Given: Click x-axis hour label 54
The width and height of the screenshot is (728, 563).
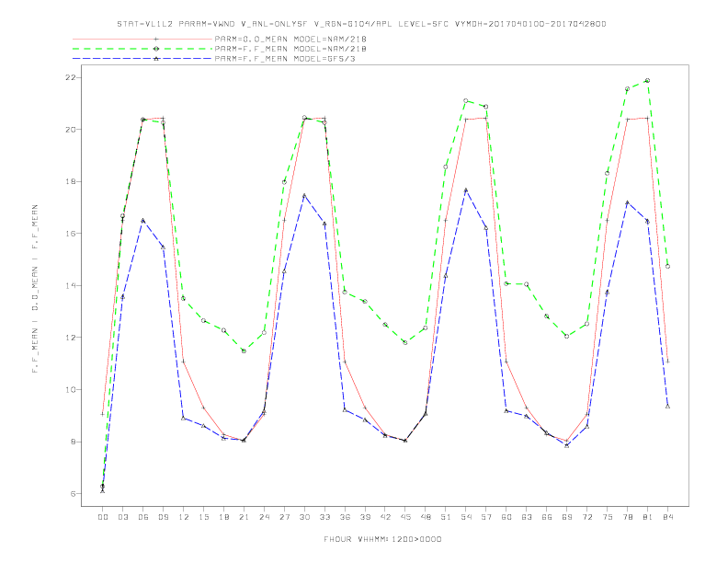Looking at the screenshot, I should pos(466,517).
